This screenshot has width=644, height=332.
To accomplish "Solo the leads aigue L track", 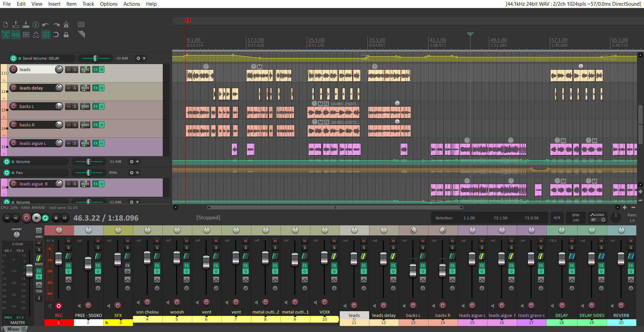I will point(75,143).
